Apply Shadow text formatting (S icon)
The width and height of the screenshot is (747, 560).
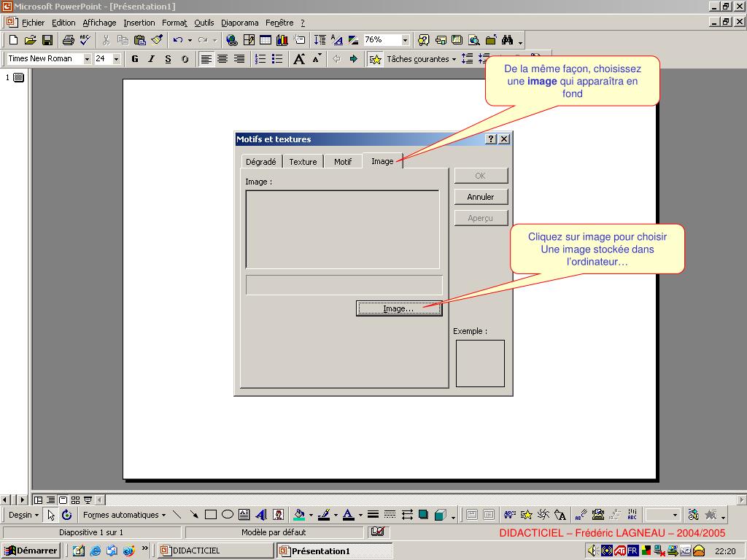point(185,59)
